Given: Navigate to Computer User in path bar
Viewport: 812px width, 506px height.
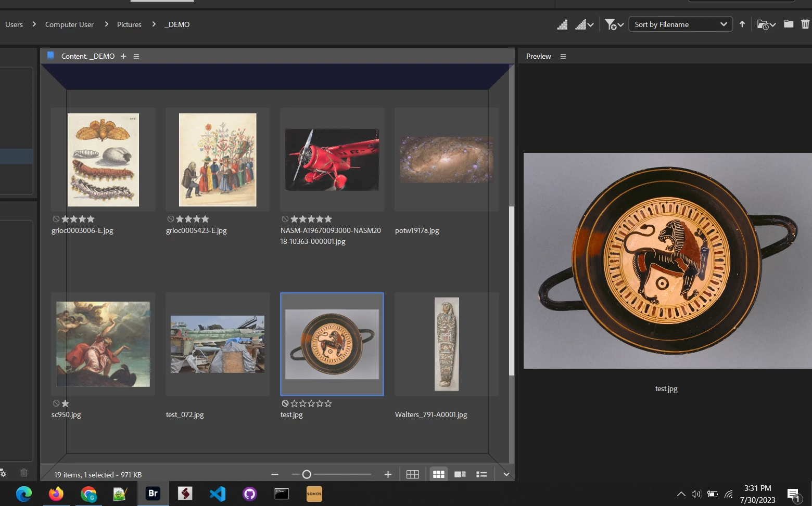Looking at the screenshot, I should coord(69,24).
